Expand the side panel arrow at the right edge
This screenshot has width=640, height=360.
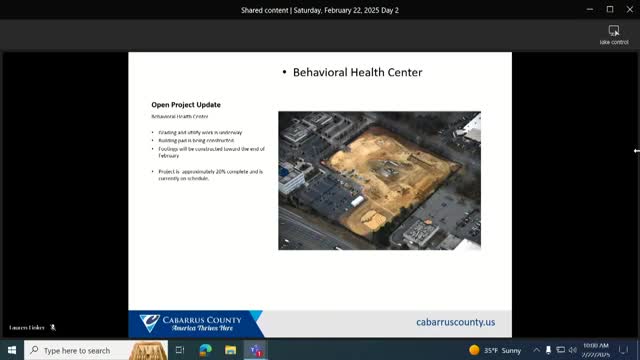637,151
